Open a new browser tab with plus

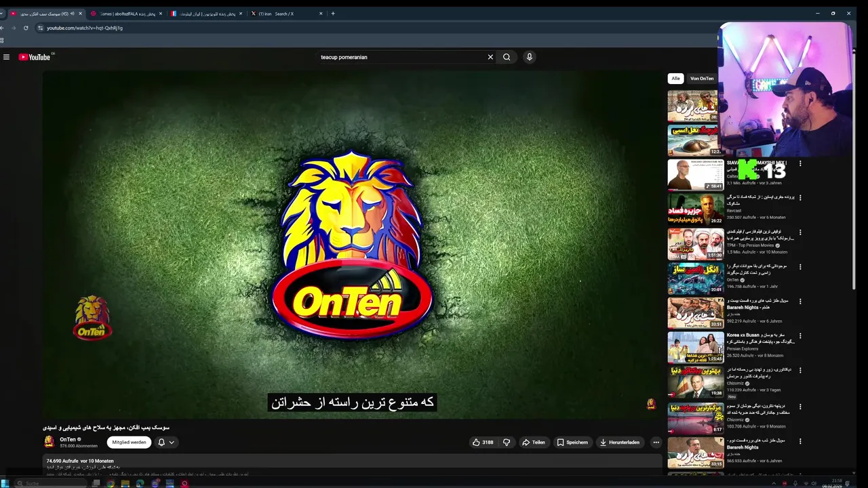(332, 14)
